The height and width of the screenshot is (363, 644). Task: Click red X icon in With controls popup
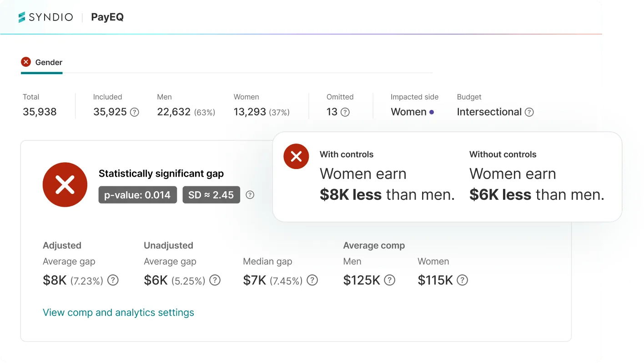point(296,156)
